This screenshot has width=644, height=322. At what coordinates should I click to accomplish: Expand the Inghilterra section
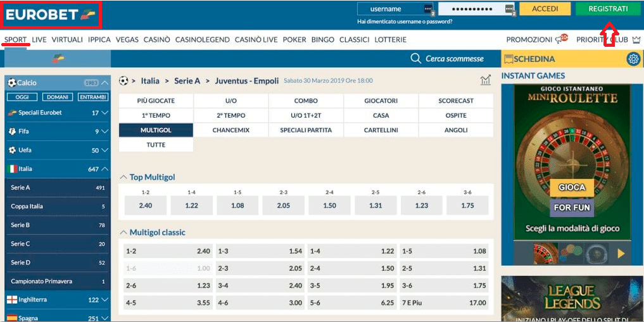[x=104, y=300]
